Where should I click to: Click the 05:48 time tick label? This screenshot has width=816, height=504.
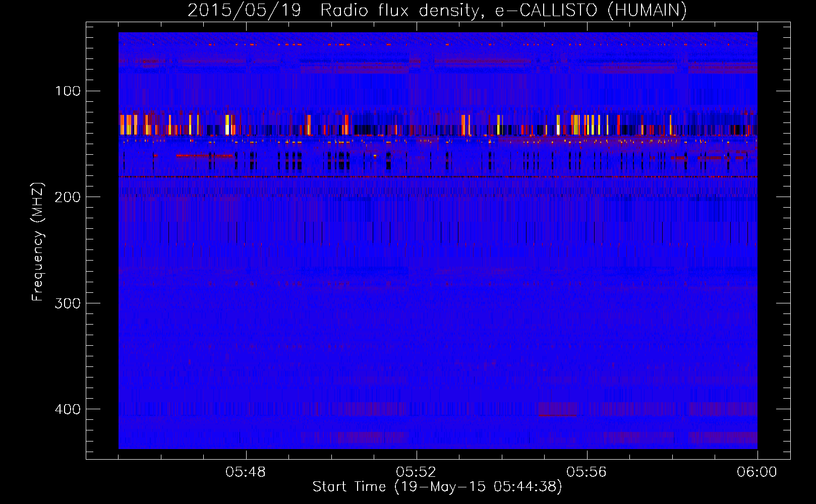pyautogui.click(x=246, y=472)
